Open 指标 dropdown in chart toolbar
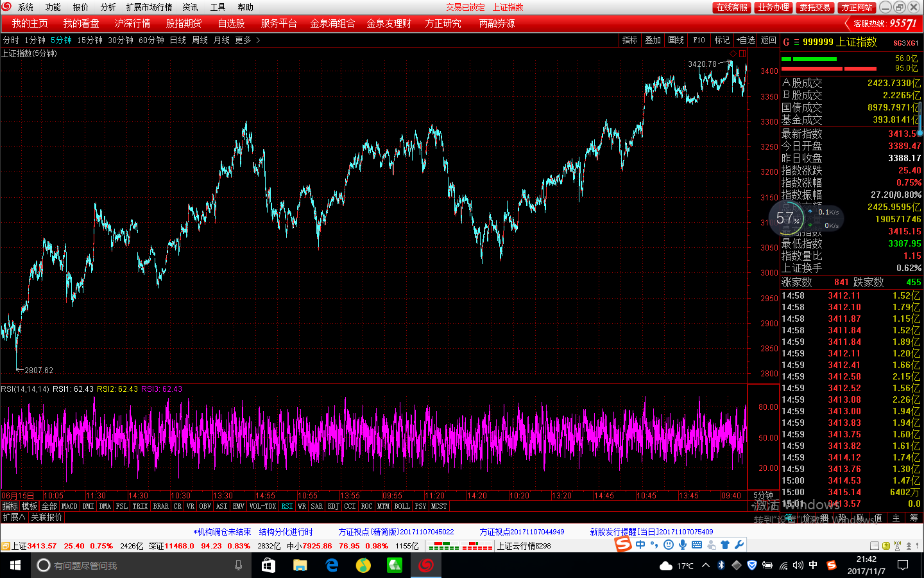Image resolution: width=924 pixels, height=578 pixels. pos(629,40)
